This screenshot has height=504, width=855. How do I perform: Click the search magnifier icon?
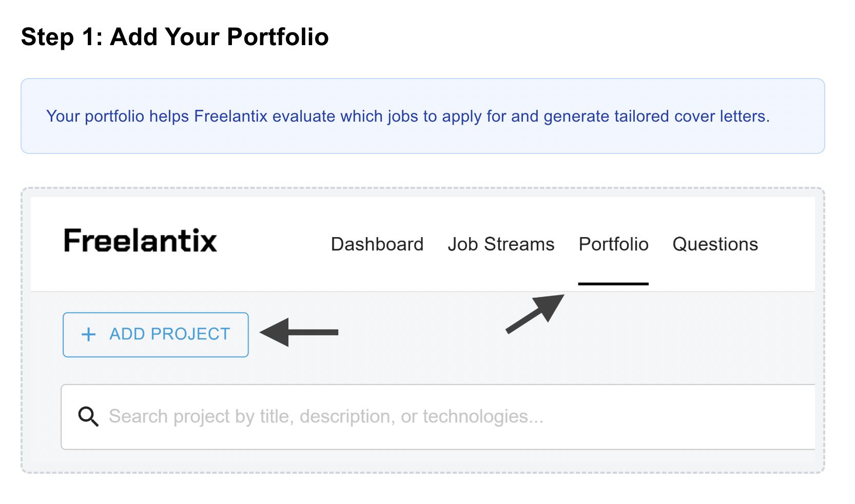point(88,417)
